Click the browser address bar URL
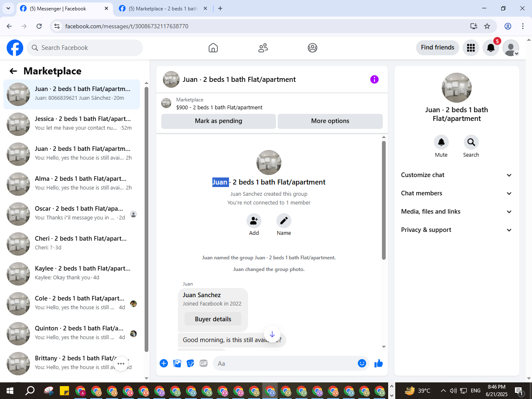Image resolution: width=532 pixels, height=399 pixels. (127, 26)
